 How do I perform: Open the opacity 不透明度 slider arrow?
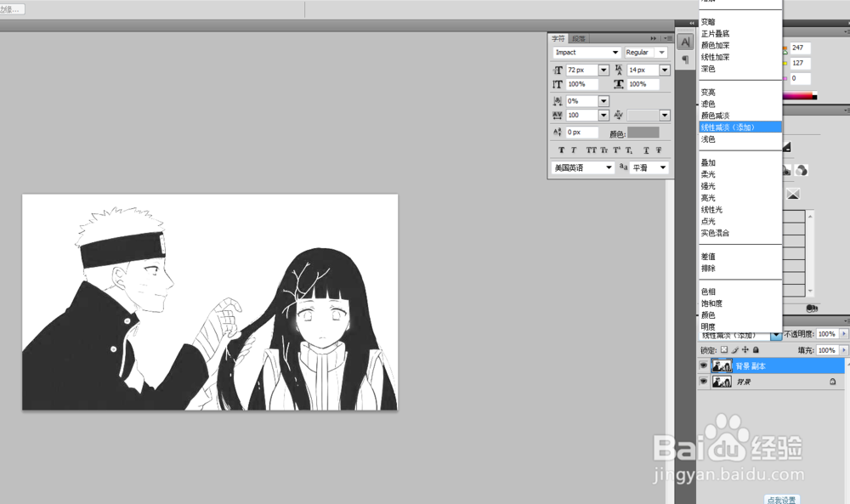(843, 334)
